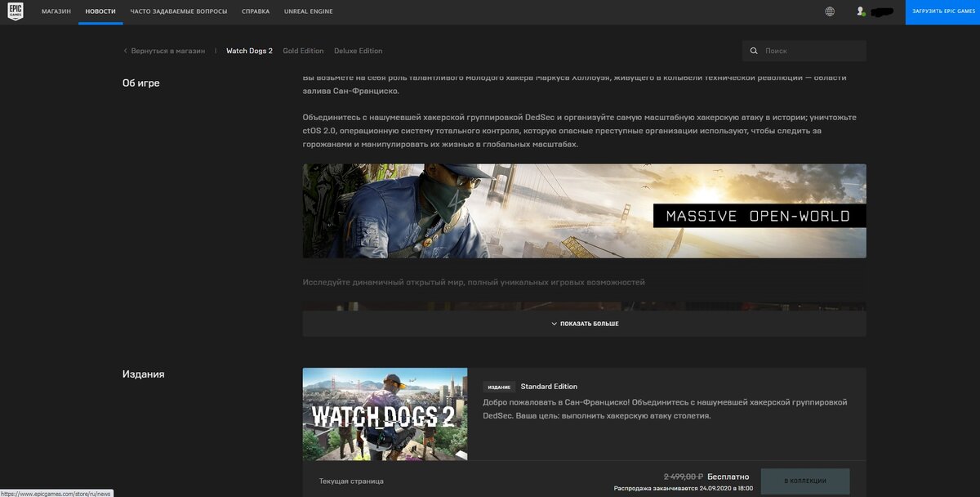Focus the Поиск search field

click(804, 51)
